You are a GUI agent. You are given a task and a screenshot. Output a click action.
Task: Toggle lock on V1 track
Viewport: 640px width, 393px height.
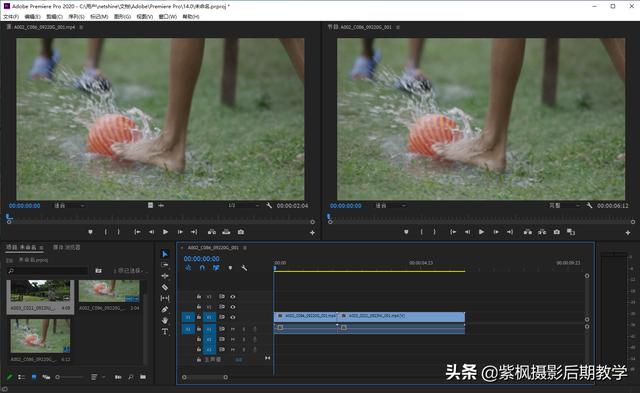tap(199, 317)
